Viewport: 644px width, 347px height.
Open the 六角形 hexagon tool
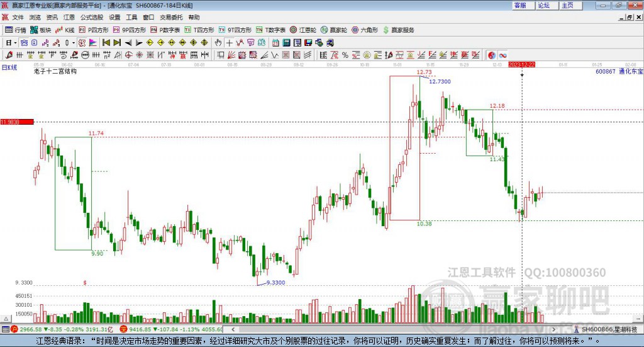tap(365, 30)
